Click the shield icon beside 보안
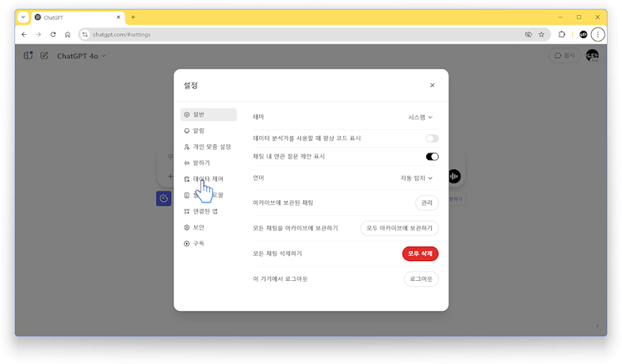Viewport: 622px width, 364px height. 187,227
